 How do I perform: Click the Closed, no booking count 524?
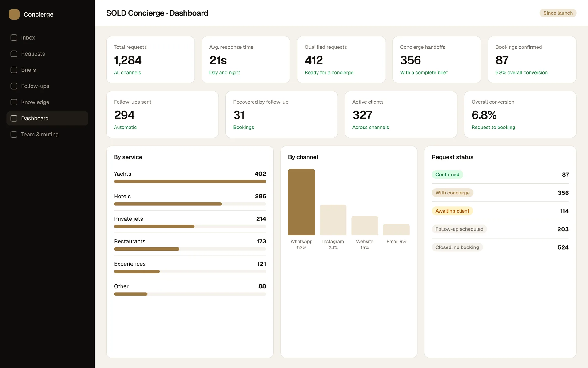[x=563, y=247]
